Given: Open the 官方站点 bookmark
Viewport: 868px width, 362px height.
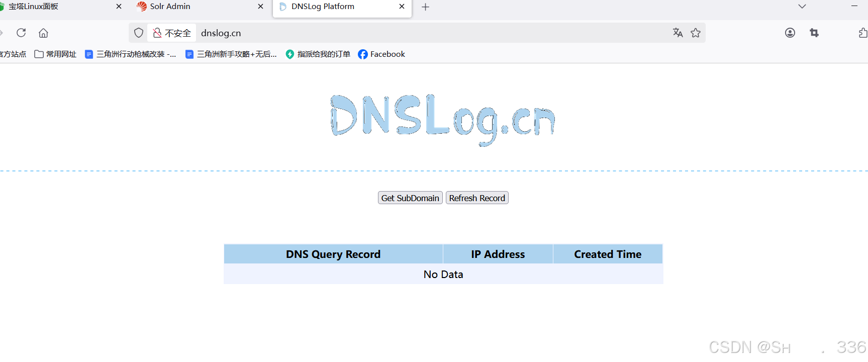Looking at the screenshot, I should point(13,54).
